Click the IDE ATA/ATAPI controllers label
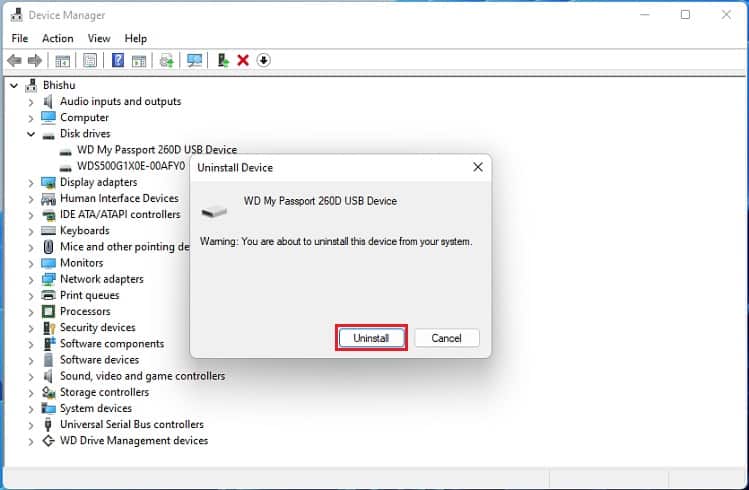Viewport: 749px width, 490px height. tap(120, 214)
